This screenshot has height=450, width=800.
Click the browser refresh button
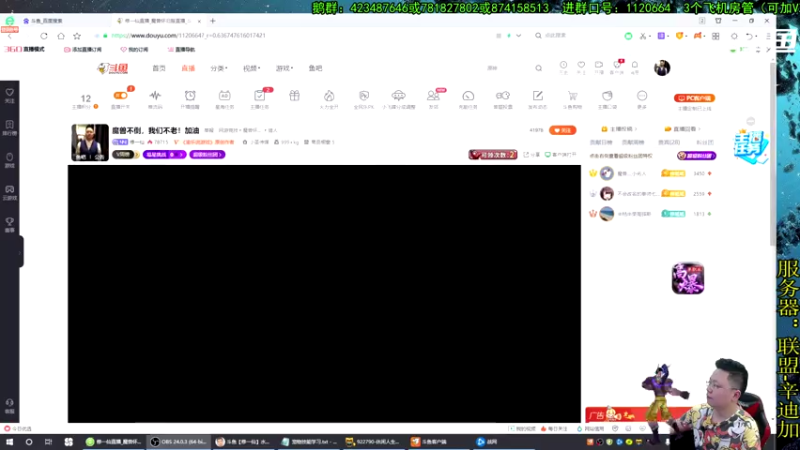(x=44, y=36)
